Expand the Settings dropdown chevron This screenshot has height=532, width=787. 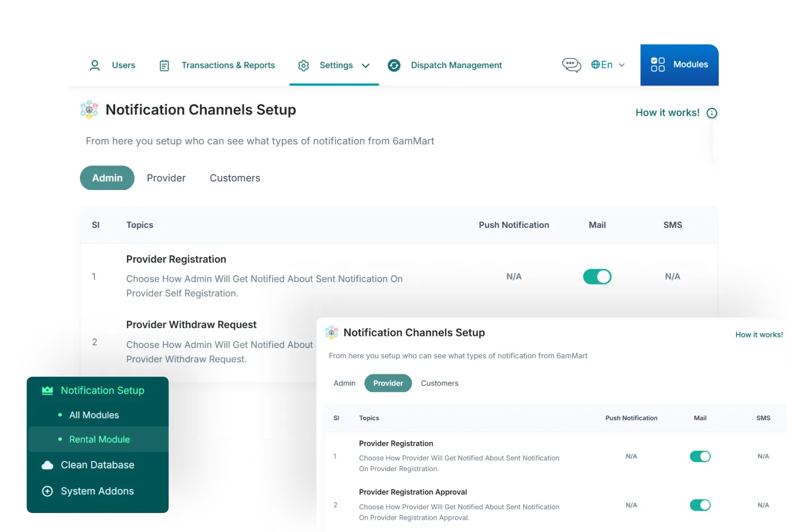366,65
